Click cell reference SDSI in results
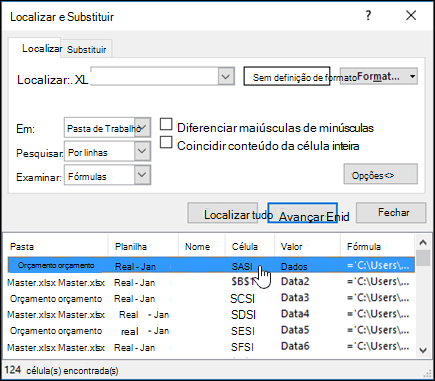Image resolution: width=435 pixels, height=381 pixels. (x=243, y=314)
